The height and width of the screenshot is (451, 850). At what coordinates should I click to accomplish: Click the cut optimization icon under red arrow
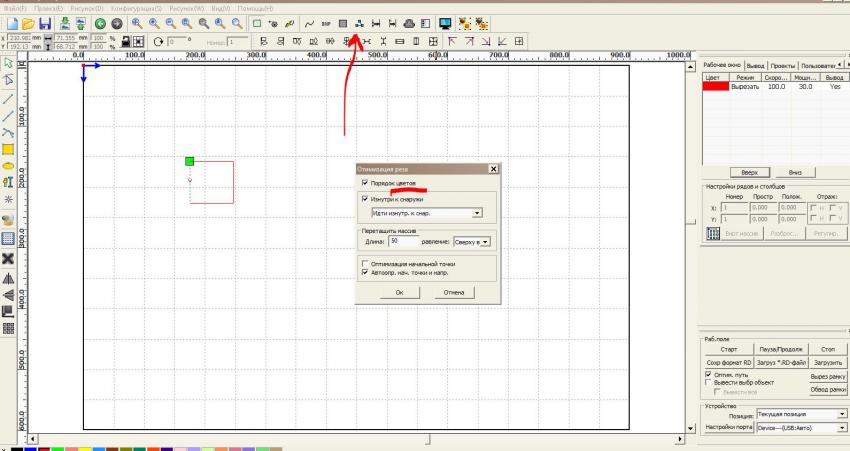tap(359, 22)
